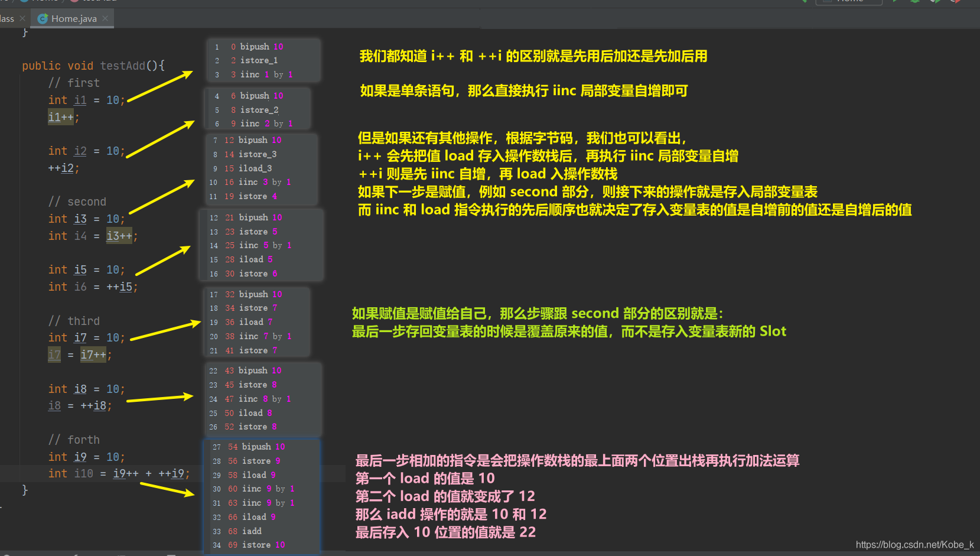Click bytecode line '3 iinc 1 by 1'
The height and width of the screenshot is (556, 980).
point(262,74)
